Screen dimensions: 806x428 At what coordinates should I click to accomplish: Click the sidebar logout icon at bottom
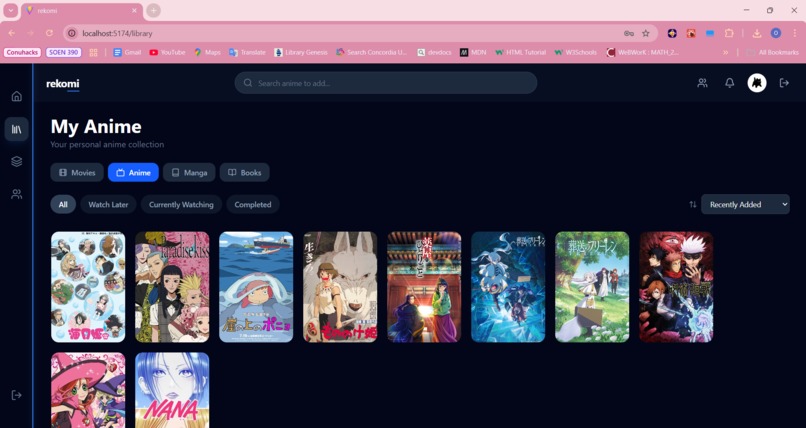click(x=16, y=395)
